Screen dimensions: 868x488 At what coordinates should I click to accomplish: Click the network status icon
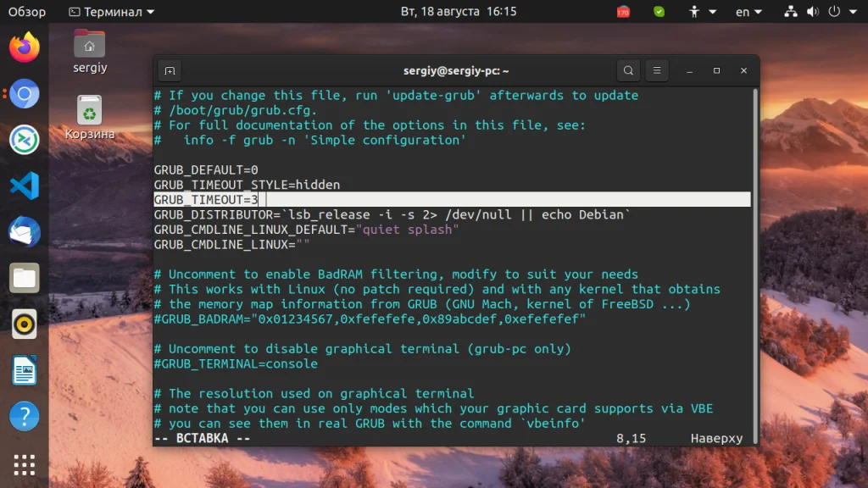(791, 12)
